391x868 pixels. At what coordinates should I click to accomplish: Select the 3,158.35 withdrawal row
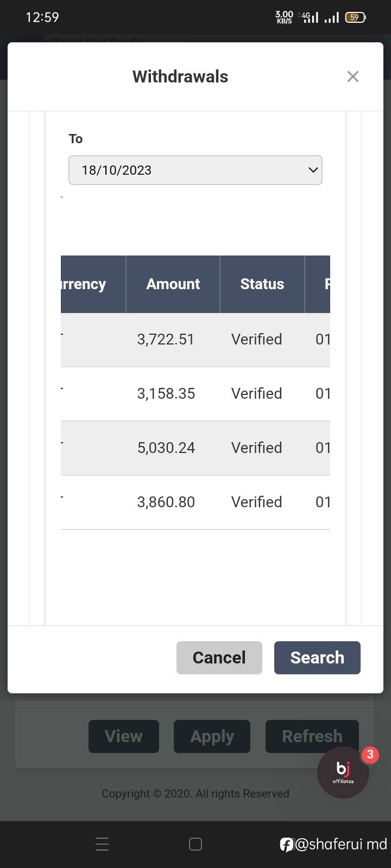coord(166,394)
